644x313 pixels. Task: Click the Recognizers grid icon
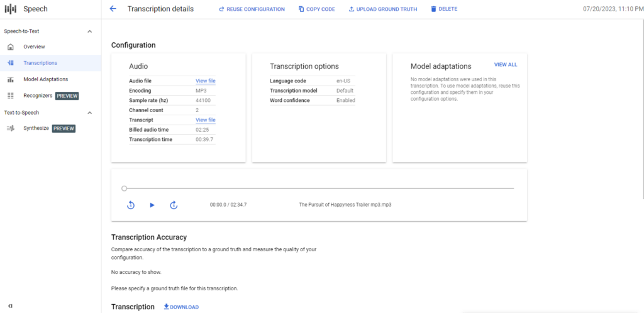11,96
